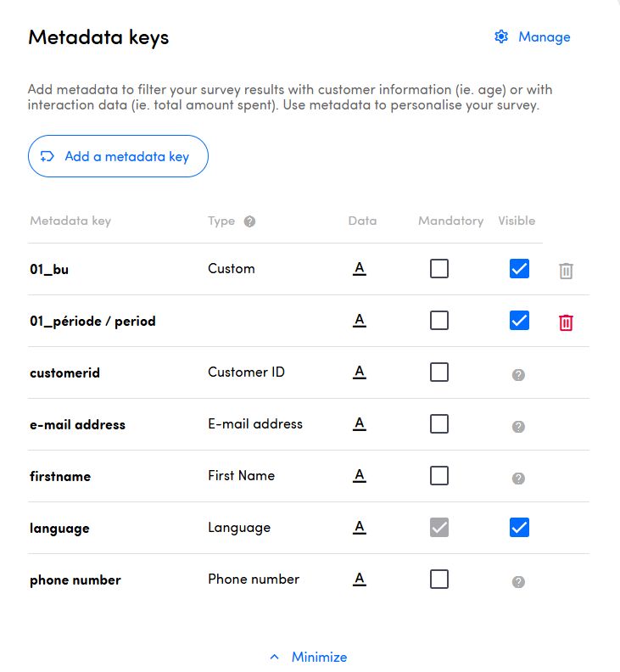This screenshot has height=672, width=620.
Task: Click the phone number visibility help icon
Action: [519, 581]
